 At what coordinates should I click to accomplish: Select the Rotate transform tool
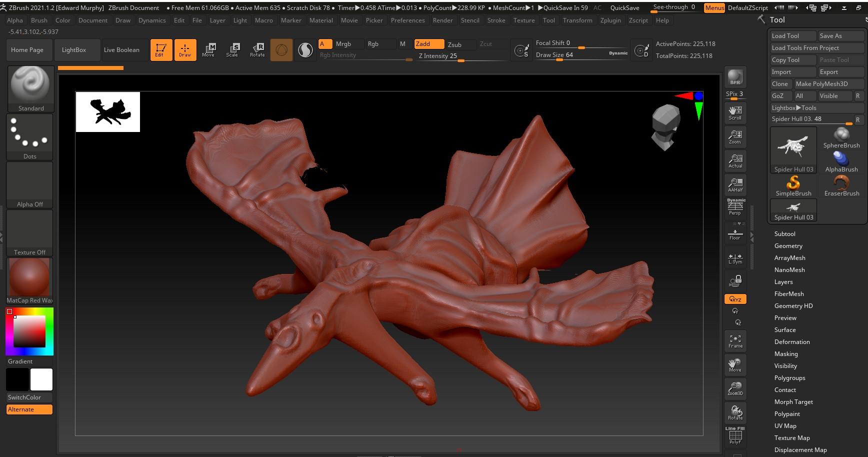[x=257, y=49]
